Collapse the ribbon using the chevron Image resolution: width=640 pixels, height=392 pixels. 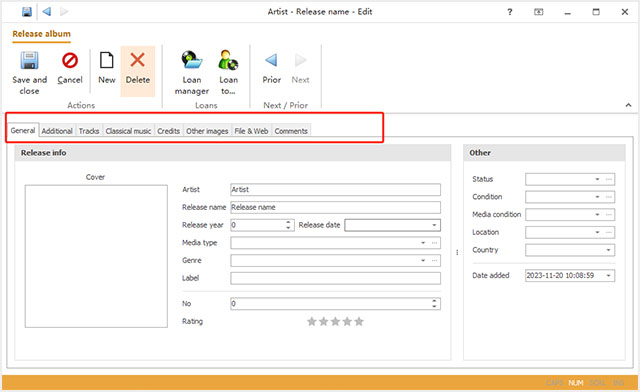[628, 105]
